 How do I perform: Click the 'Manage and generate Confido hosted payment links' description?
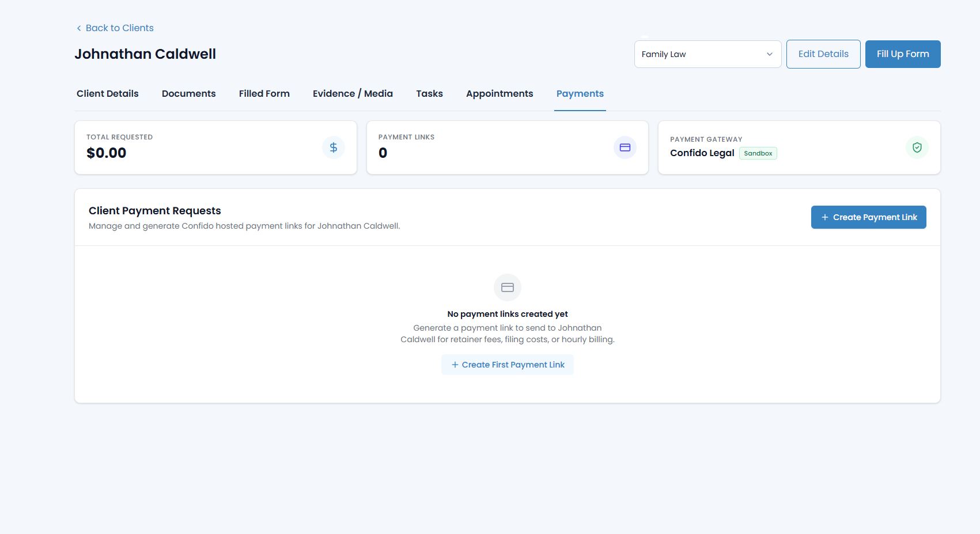244,226
